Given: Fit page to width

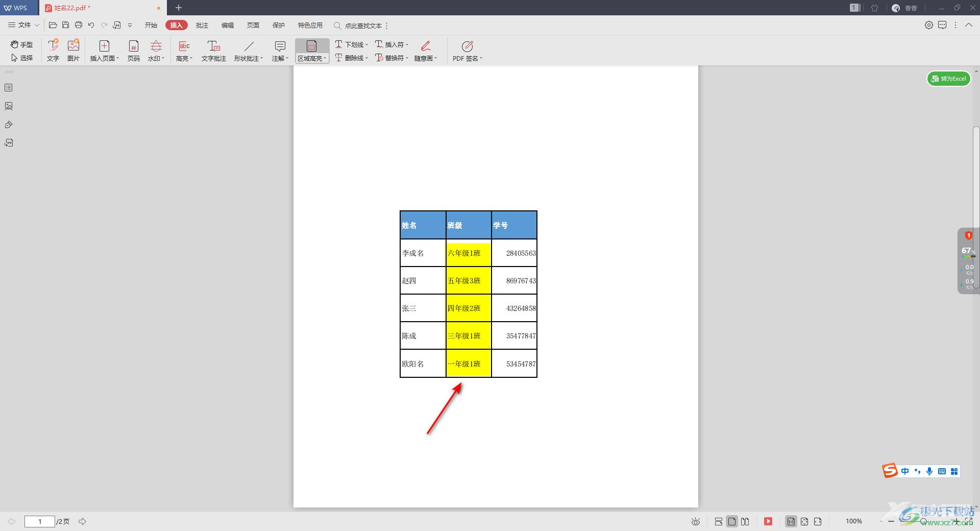Looking at the screenshot, I should point(818,521).
